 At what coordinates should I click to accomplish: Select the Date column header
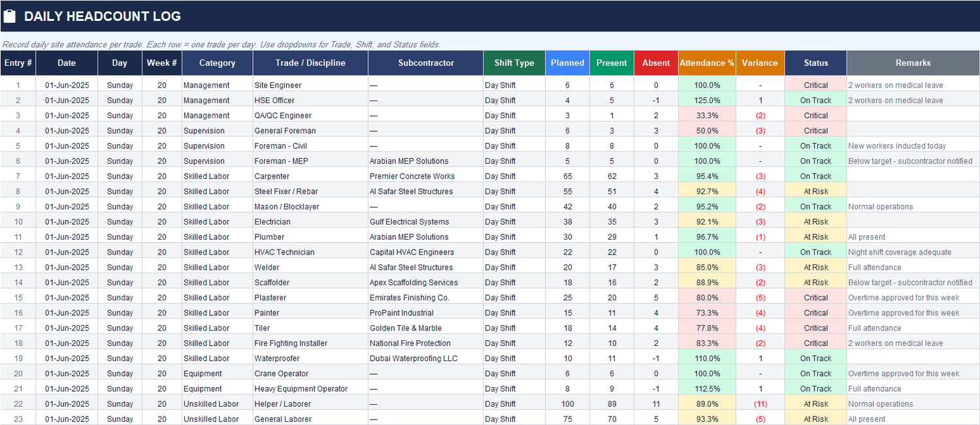67,63
